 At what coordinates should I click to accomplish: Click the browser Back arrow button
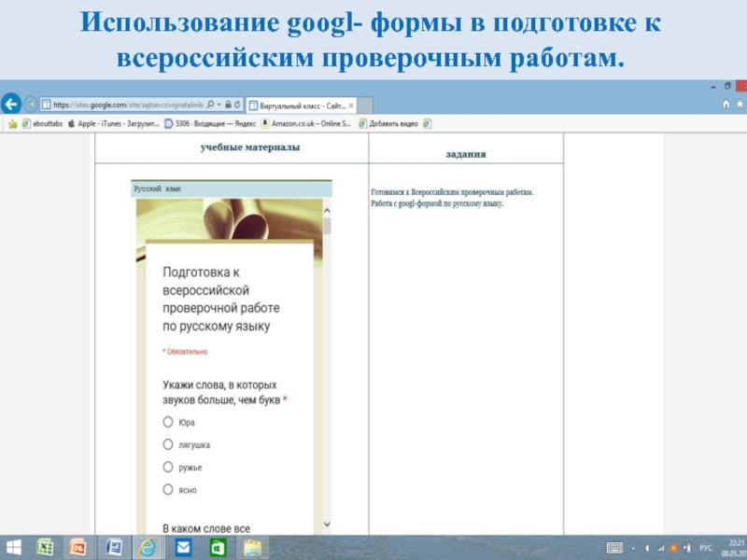click(x=10, y=104)
